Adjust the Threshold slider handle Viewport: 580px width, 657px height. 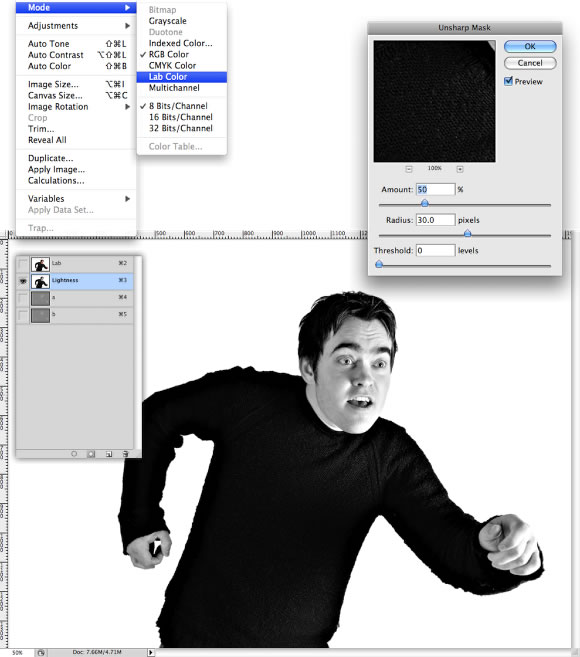pos(379,264)
